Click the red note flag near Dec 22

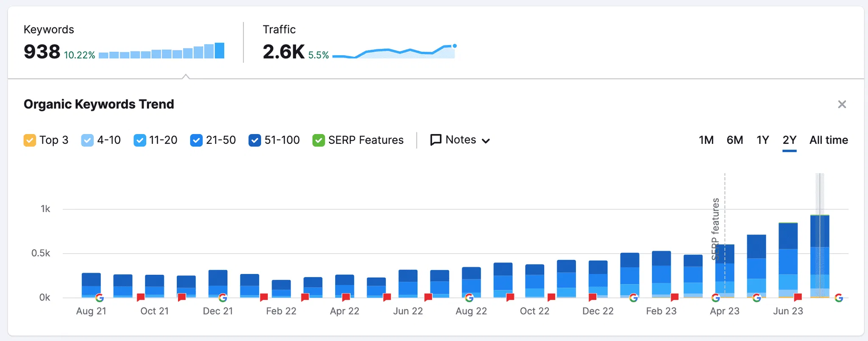tap(593, 297)
